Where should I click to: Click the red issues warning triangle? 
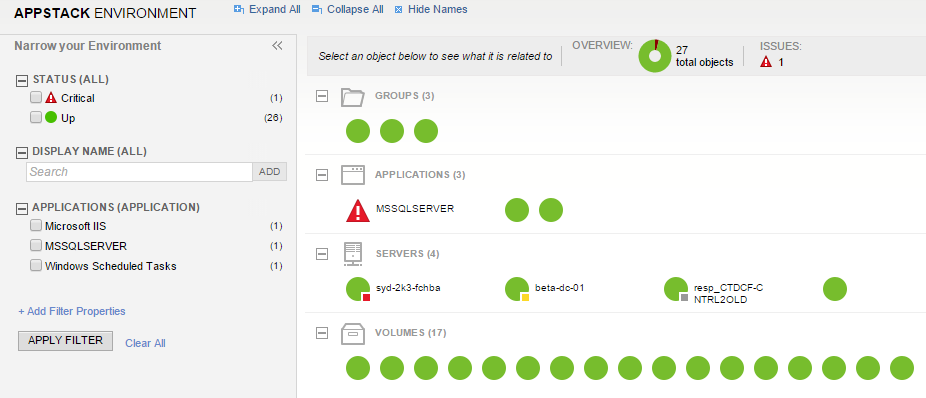pos(766,61)
